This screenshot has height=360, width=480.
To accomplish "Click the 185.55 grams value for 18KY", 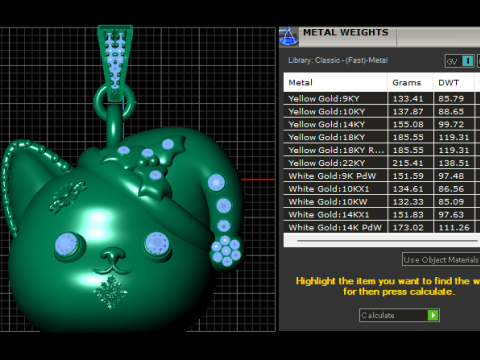I will tap(408, 137).
